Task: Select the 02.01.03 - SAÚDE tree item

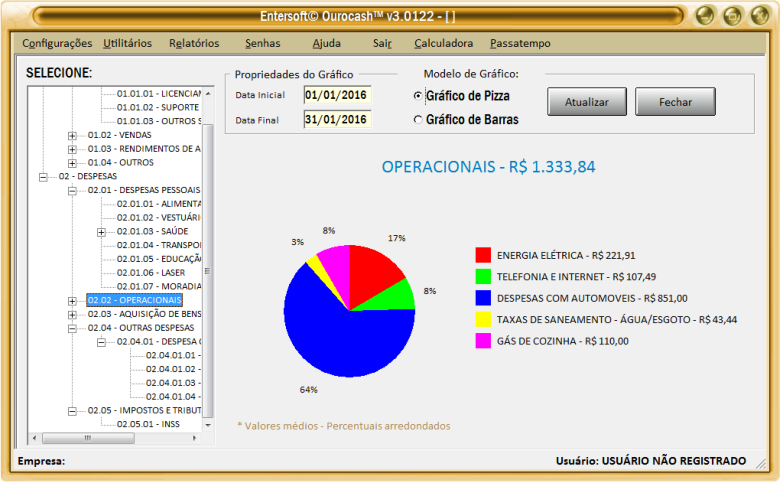Action: [x=152, y=231]
